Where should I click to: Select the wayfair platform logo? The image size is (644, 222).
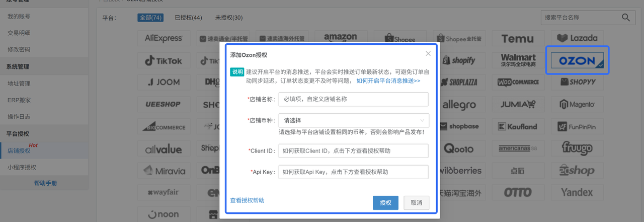164,193
